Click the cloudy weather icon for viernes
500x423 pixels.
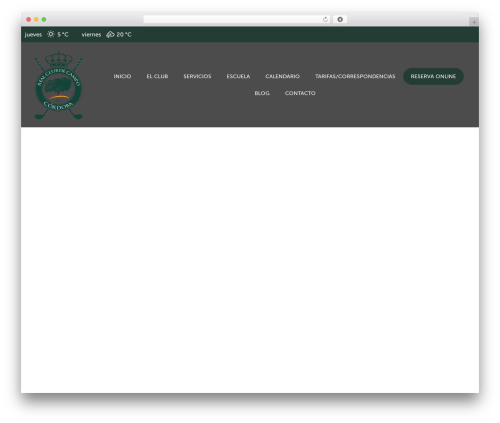110,34
